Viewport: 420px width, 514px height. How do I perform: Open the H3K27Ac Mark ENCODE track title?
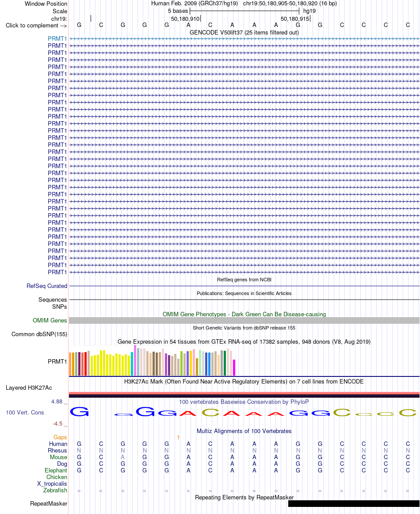[244, 382]
